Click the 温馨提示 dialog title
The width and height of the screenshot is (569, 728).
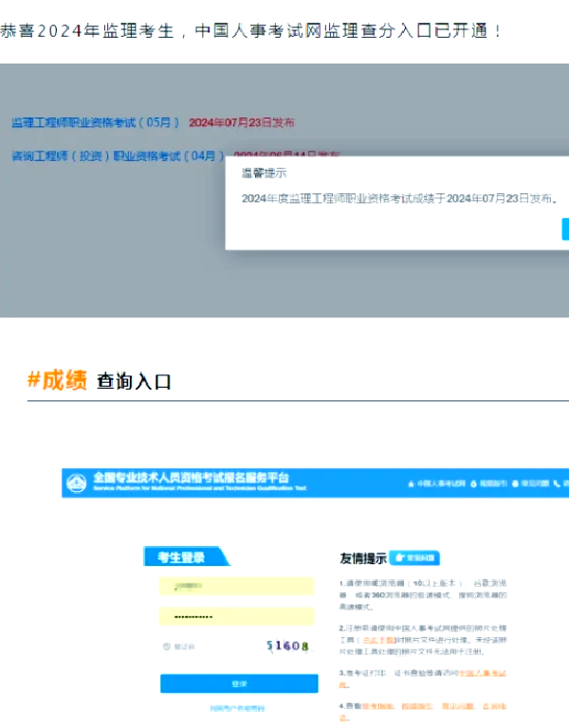click(x=264, y=173)
